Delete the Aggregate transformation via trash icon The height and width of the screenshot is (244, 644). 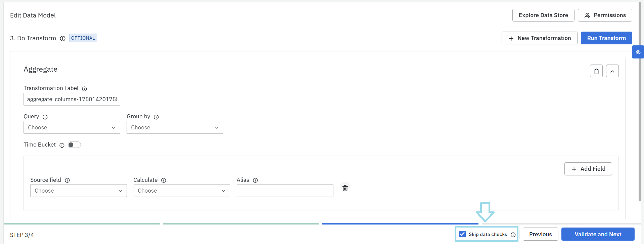coord(596,71)
